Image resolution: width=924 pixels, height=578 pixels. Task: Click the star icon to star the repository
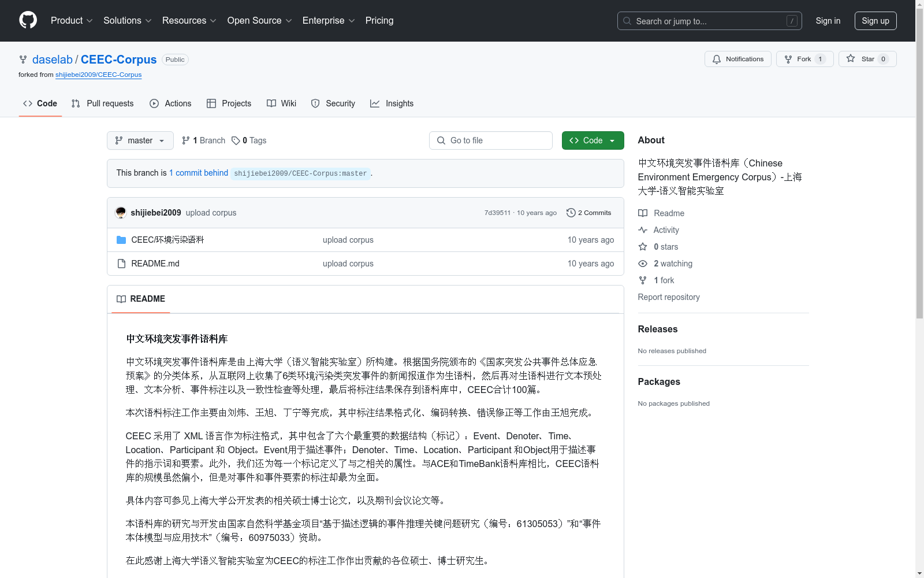pos(851,58)
